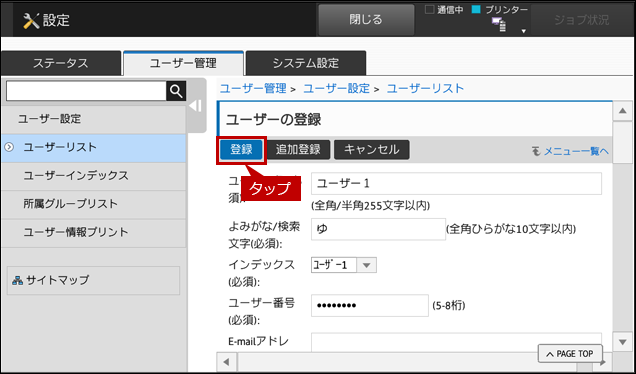Open the サイトマップ button

[93, 280]
